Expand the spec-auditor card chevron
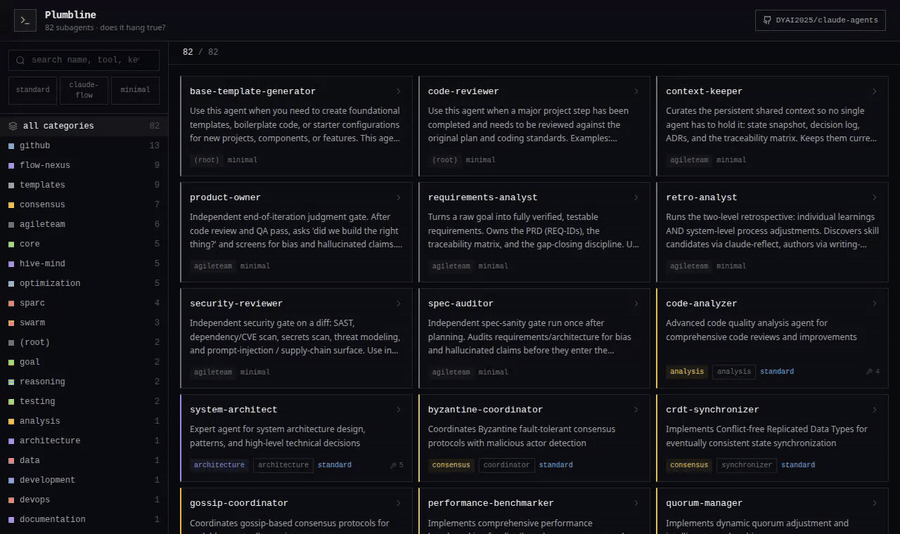This screenshot has height=534, width=900. (x=636, y=304)
